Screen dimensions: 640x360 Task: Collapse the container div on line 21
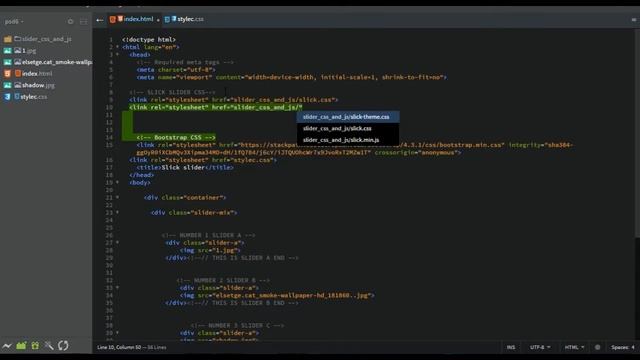[x=118, y=197]
